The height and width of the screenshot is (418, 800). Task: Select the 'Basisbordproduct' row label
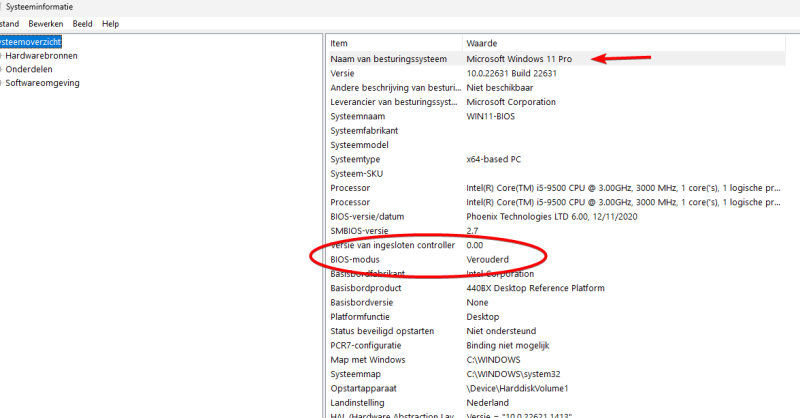[x=365, y=288]
